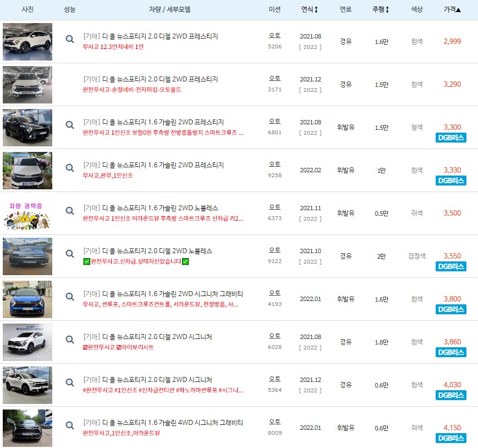Sort listings by the 주행 mileage column
This screenshot has width=478, height=448.
coord(381,9)
